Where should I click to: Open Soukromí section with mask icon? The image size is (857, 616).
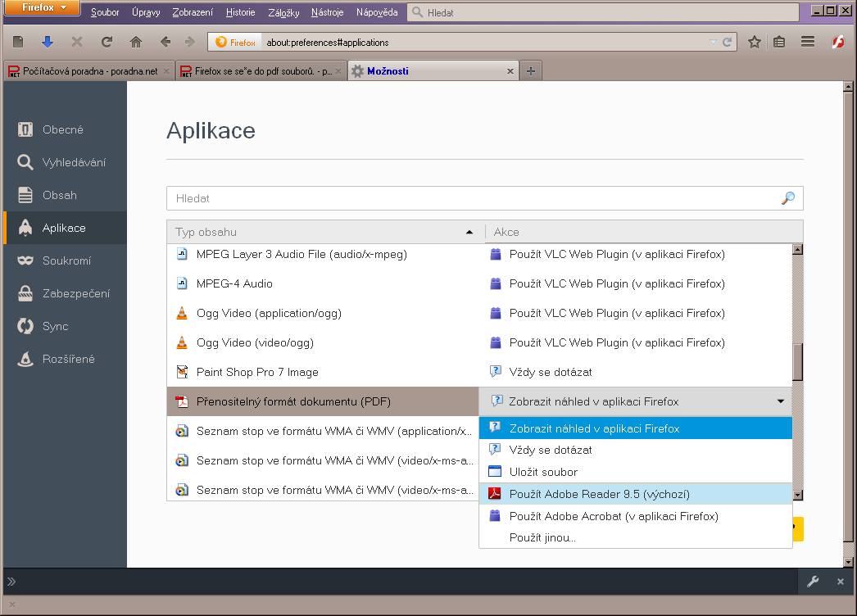point(66,260)
